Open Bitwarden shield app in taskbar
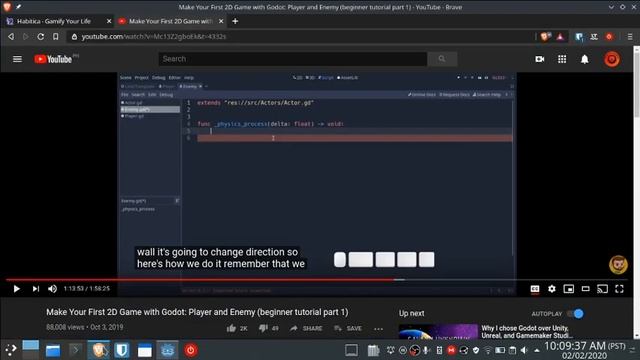640x360 pixels. point(122,350)
